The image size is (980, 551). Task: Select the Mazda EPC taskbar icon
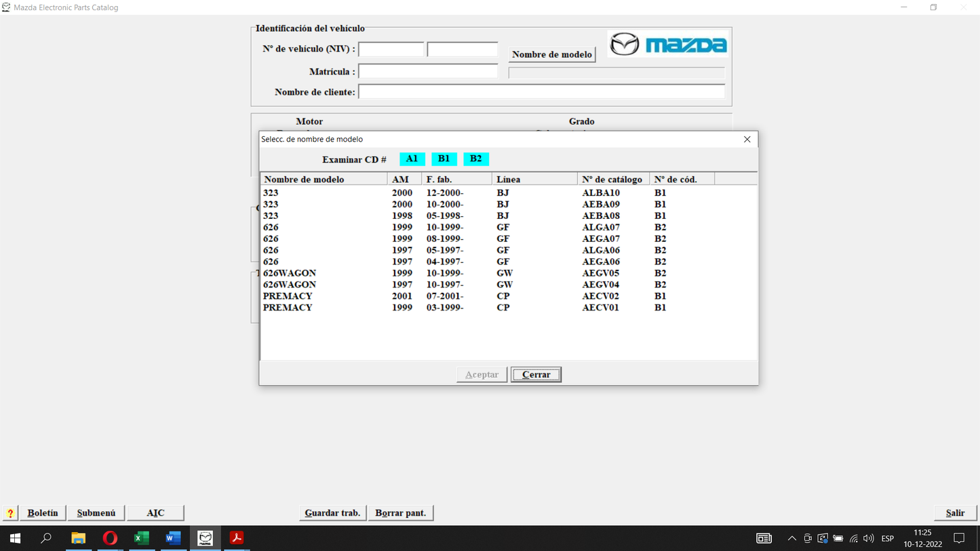(x=205, y=538)
